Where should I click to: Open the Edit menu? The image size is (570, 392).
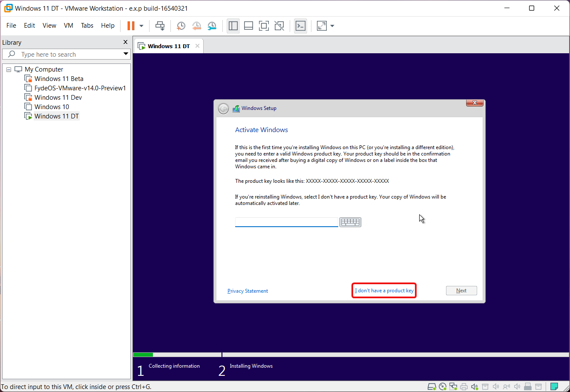pos(29,26)
